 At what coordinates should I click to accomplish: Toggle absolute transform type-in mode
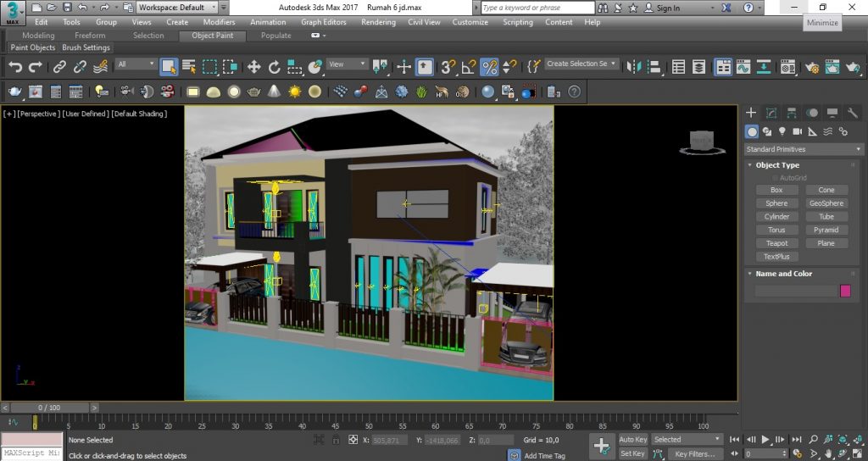point(353,440)
